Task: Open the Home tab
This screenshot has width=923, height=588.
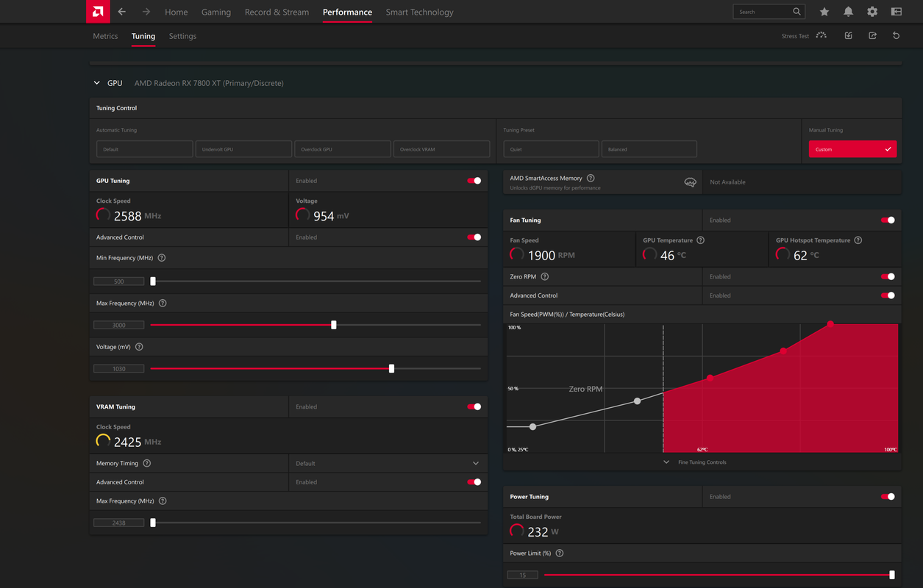Action: click(177, 12)
